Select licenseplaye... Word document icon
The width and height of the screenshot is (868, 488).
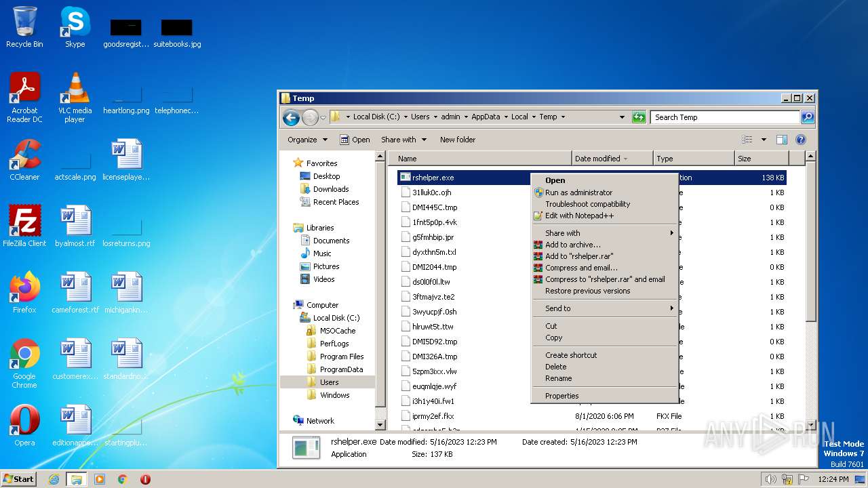click(126, 160)
